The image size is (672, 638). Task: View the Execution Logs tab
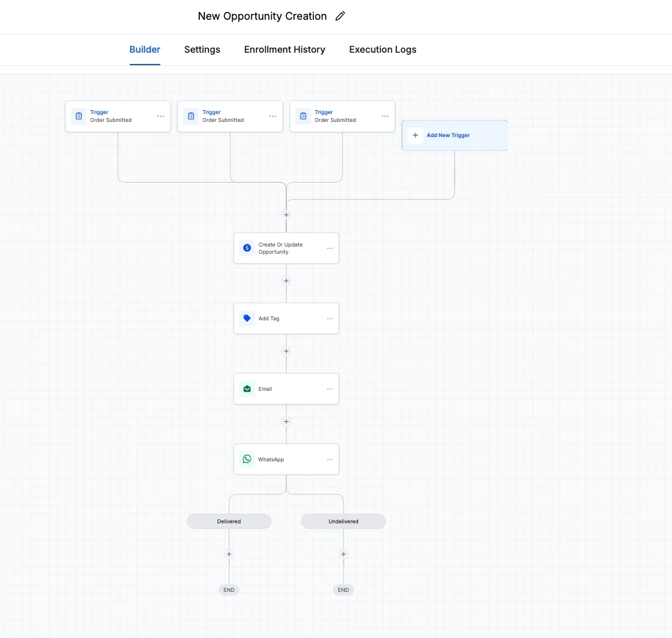(x=382, y=49)
